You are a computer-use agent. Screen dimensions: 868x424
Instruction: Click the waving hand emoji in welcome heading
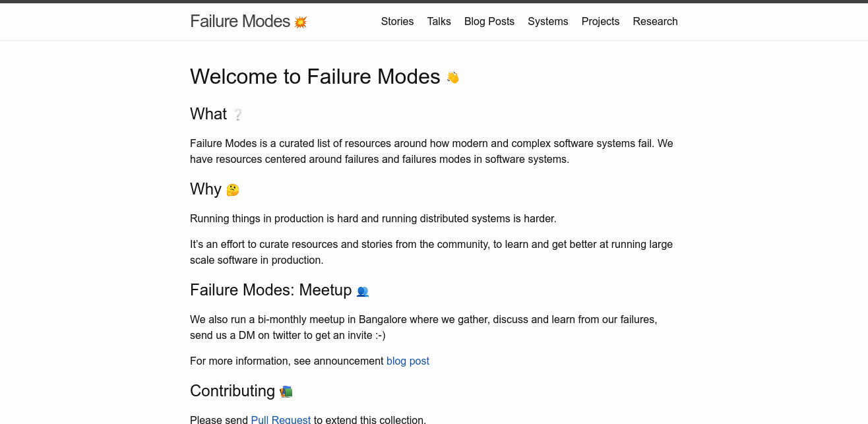coord(452,76)
